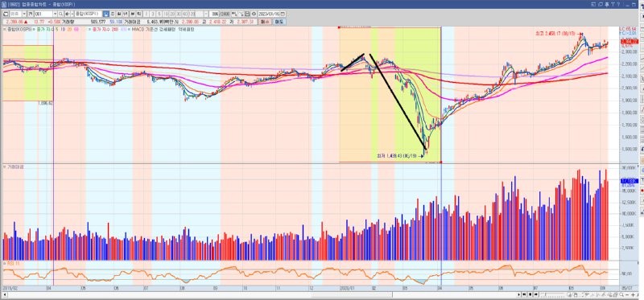Open chart settings gear icon in top toolbar
Image resolution: width=644 pixels, height=300 pixels.
pyautogui.click(x=254, y=14)
